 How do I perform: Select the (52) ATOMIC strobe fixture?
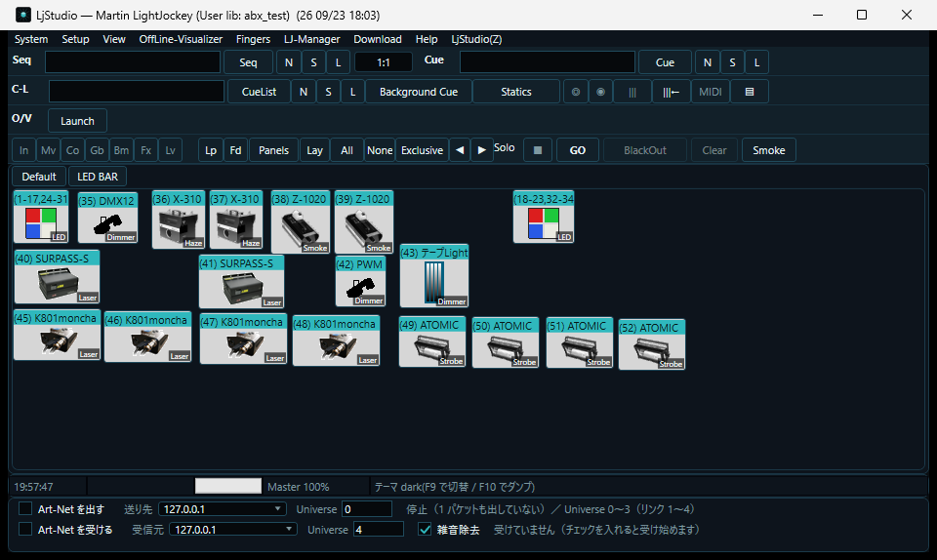[652, 344]
